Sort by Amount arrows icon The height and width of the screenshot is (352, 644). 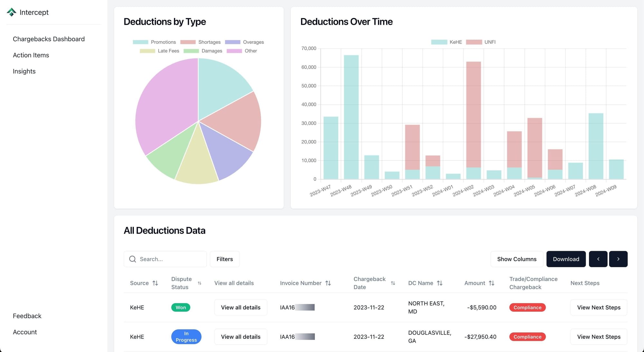click(x=491, y=283)
